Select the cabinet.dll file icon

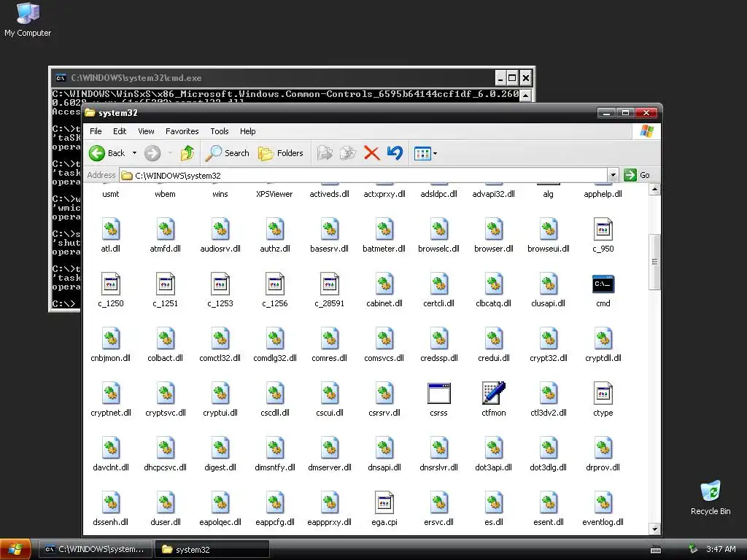click(x=384, y=284)
